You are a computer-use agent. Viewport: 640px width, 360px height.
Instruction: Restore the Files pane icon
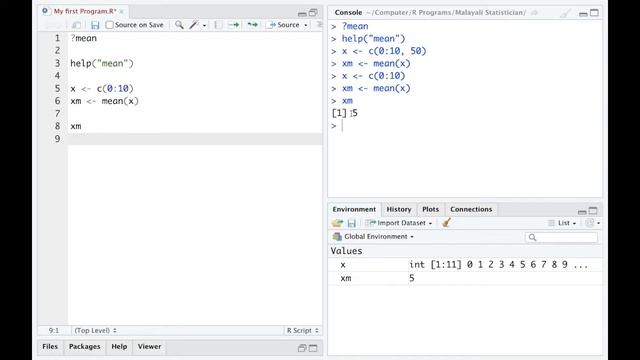pos(302,348)
